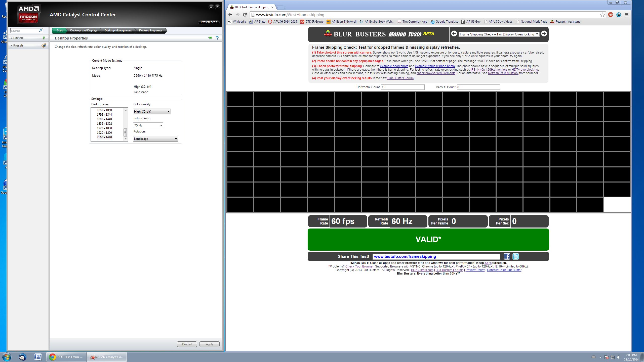Click the search magnifier icon in Catalyst
644x362 pixels.
[40, 31]
